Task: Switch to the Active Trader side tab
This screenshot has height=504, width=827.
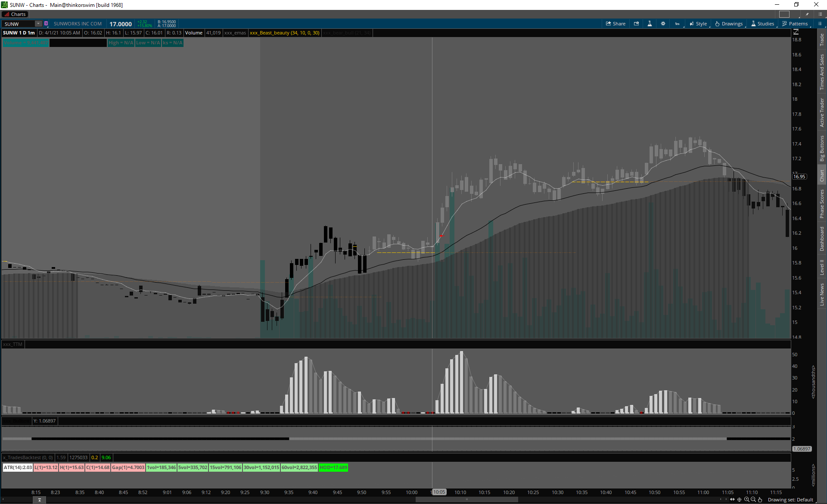Action: [822, 112]
